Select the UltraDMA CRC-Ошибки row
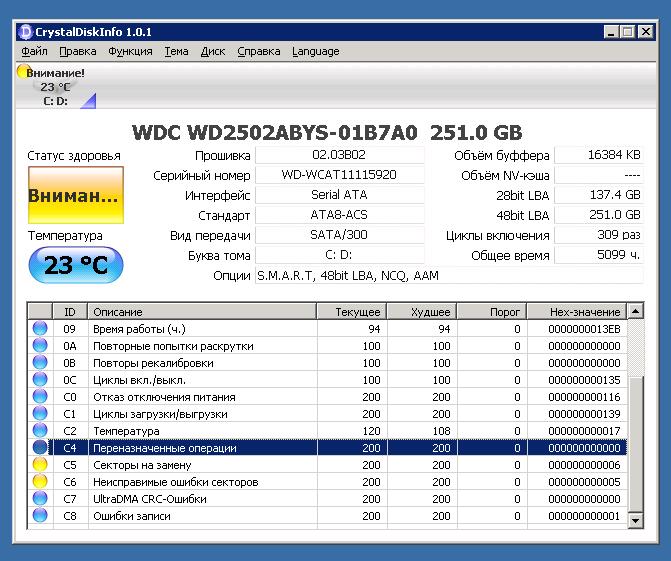 pyautogui.click(x=327, y=499)
